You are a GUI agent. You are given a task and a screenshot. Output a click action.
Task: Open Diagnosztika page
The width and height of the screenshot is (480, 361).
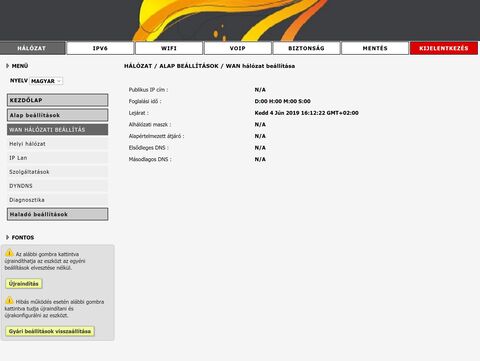(x=58, y=200)
